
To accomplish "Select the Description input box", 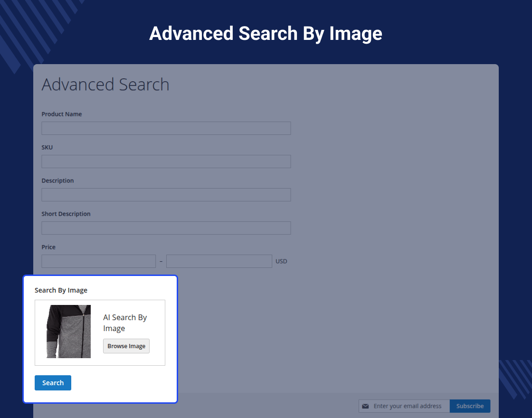I will pos(166,195).
